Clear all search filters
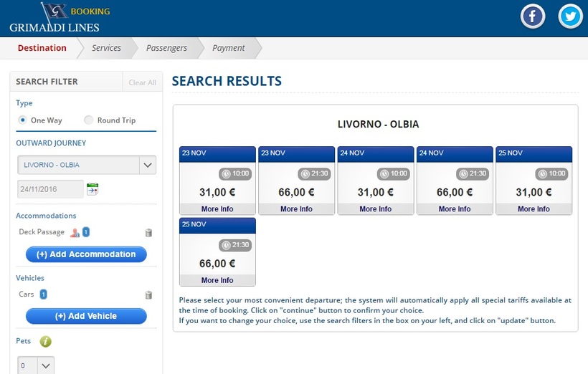This screenshot has height=374, width=588. 142,82
